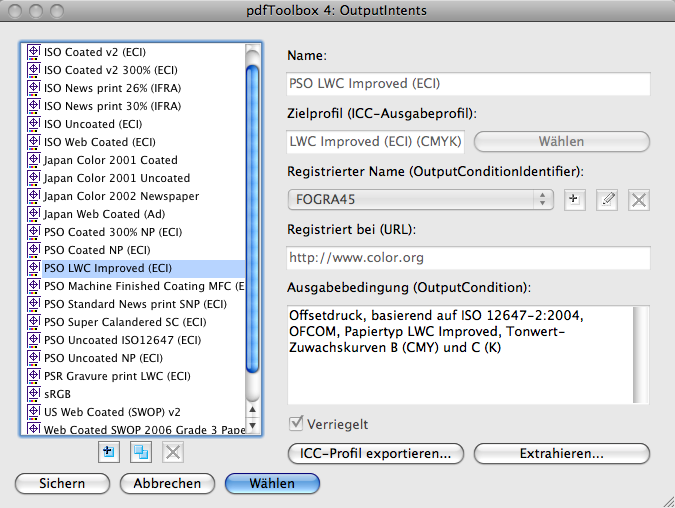
Task: Click the Name input field
Action: tap(468, 84)
